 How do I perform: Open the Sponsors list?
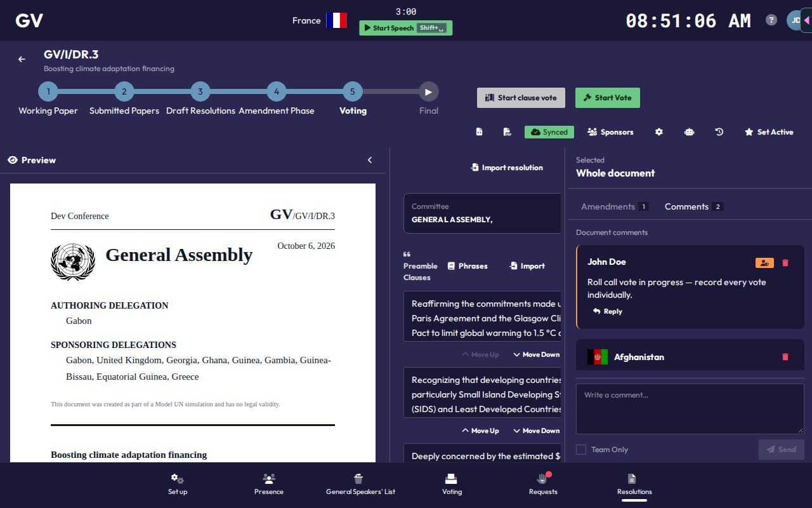pos(610,132)
